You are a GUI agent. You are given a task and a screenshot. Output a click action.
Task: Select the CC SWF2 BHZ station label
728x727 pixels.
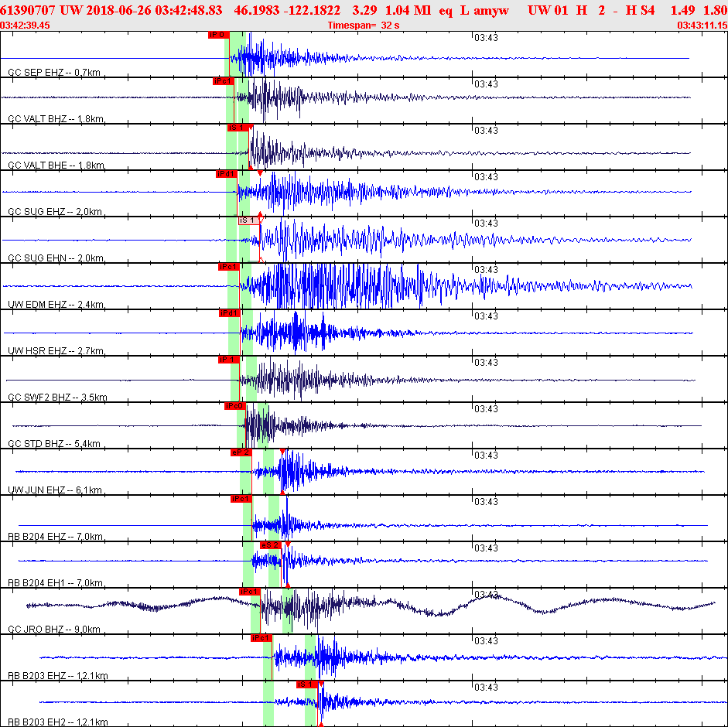[57, 398]
